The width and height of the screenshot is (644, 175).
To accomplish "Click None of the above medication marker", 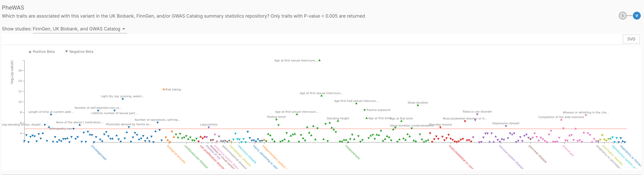I will tap(80, 125).
